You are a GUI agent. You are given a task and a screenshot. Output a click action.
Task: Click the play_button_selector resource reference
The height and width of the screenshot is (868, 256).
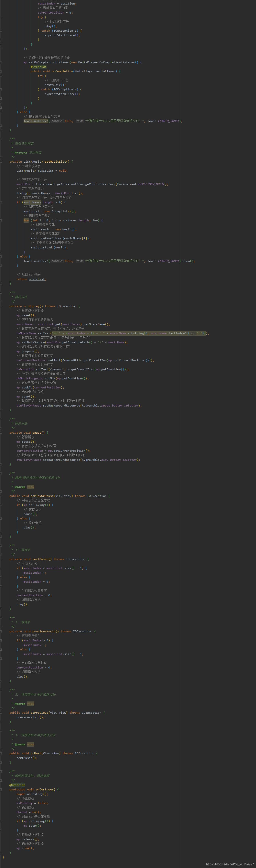(x=119, y=460)
